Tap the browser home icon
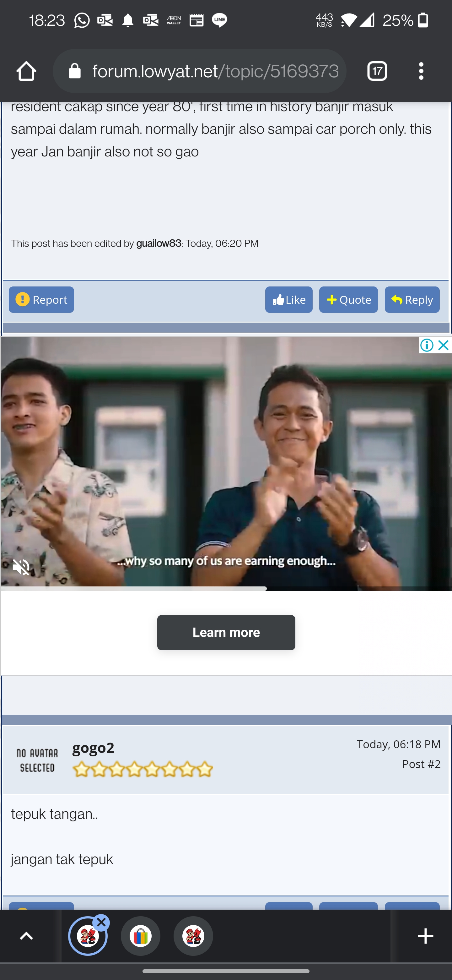The image size is (452, 980). coord(26,71)
